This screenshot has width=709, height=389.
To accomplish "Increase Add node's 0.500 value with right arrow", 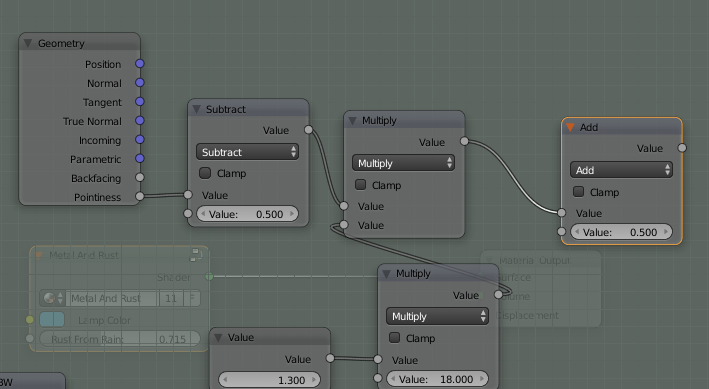I will tap(666, 232).
